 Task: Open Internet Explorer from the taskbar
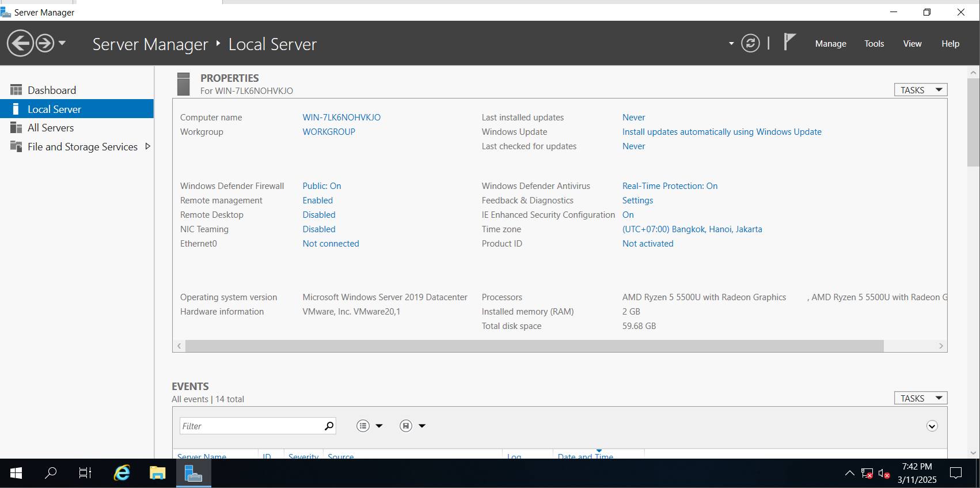121,473
